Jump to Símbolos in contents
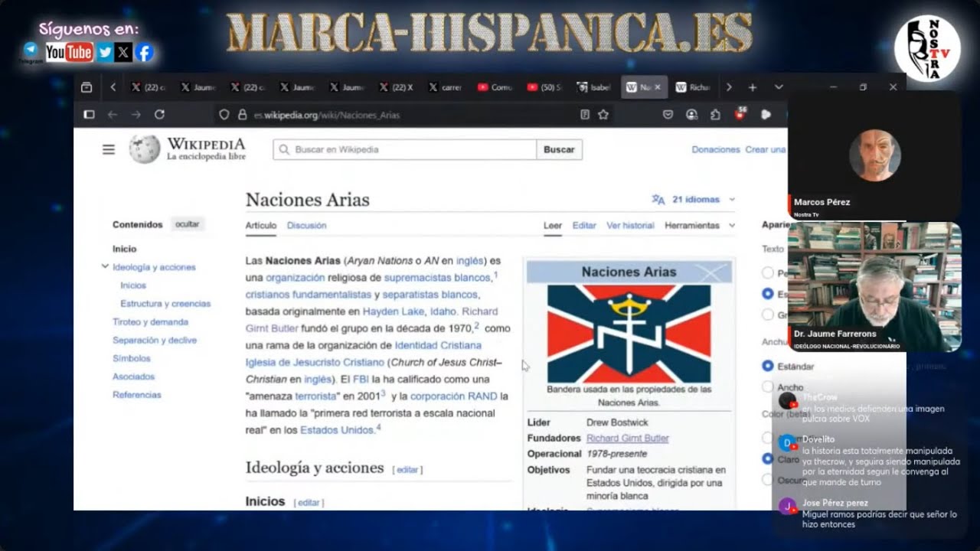This screenshot has height=551, width=980. (132, 358)
